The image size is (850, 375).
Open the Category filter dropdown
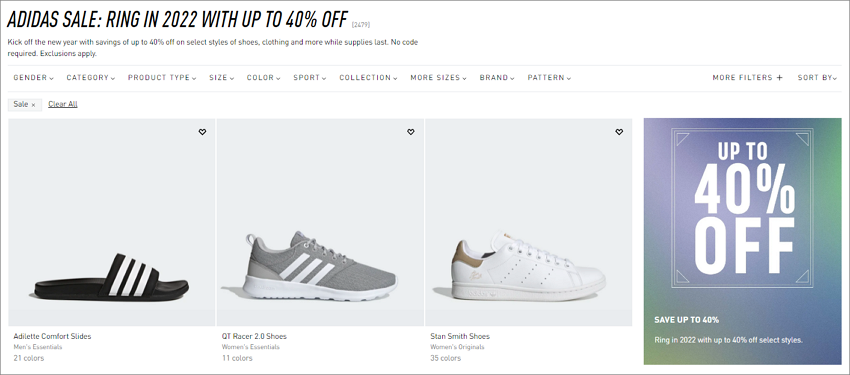91,77
